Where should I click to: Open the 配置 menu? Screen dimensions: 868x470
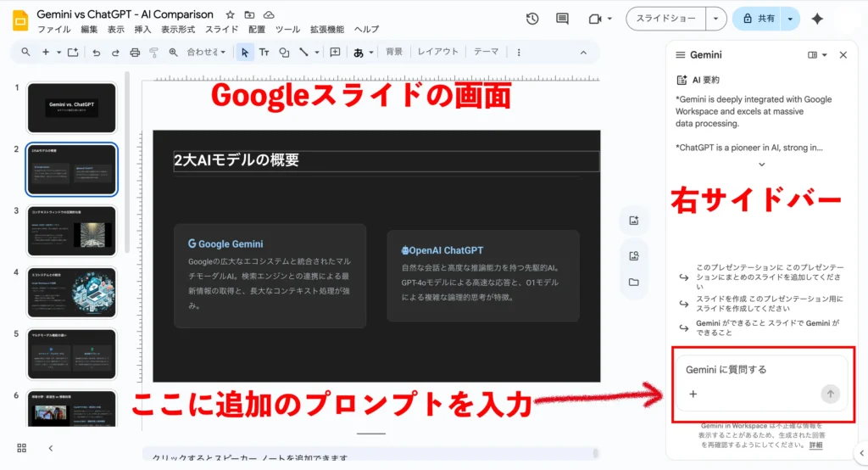point(256,30)
